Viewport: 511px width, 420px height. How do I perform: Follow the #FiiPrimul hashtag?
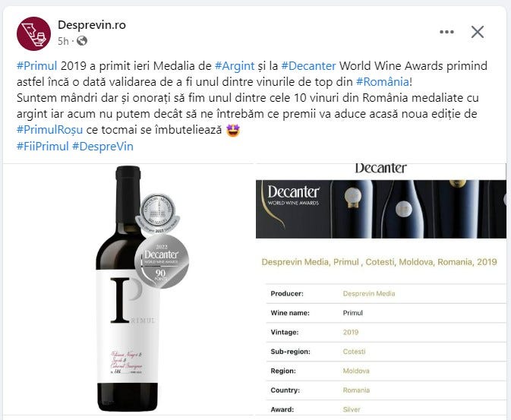(x=43, y=146)
